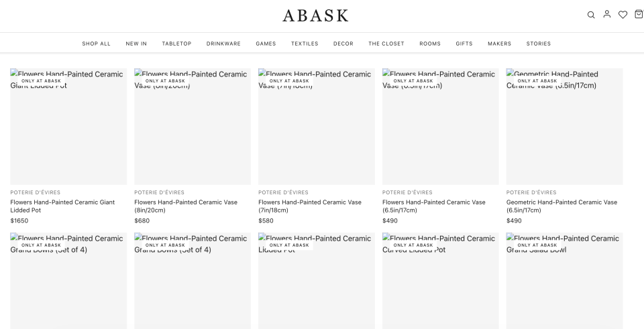Click the Flowers Vase (7in/18cm) title link
Image resolution: width=644 pixels, height=329 pixels.
coord(309,206)
